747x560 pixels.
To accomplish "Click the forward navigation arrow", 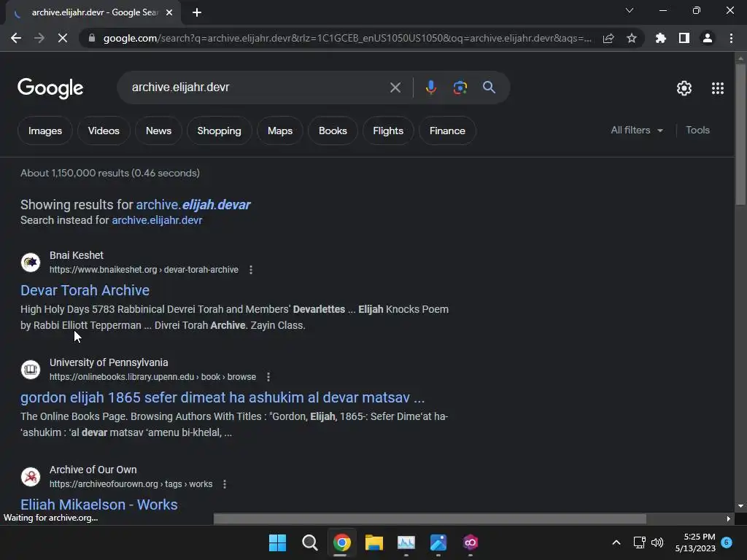I will [x=39, y=38].
